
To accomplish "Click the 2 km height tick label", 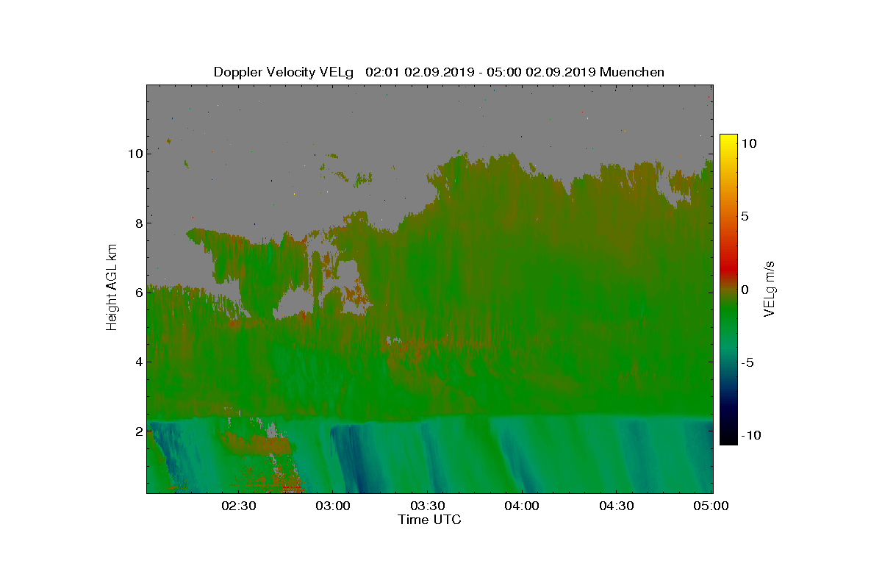I will coord(137,431).
